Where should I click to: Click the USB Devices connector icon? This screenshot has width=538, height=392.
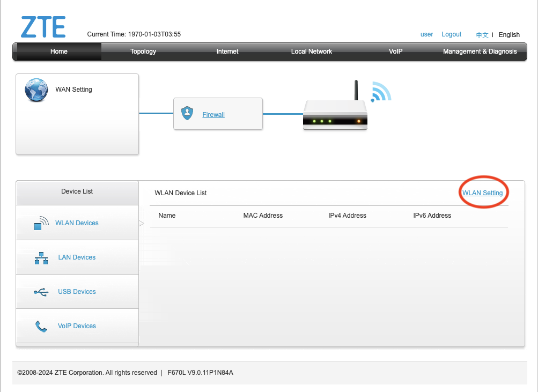tap(40, 291)
